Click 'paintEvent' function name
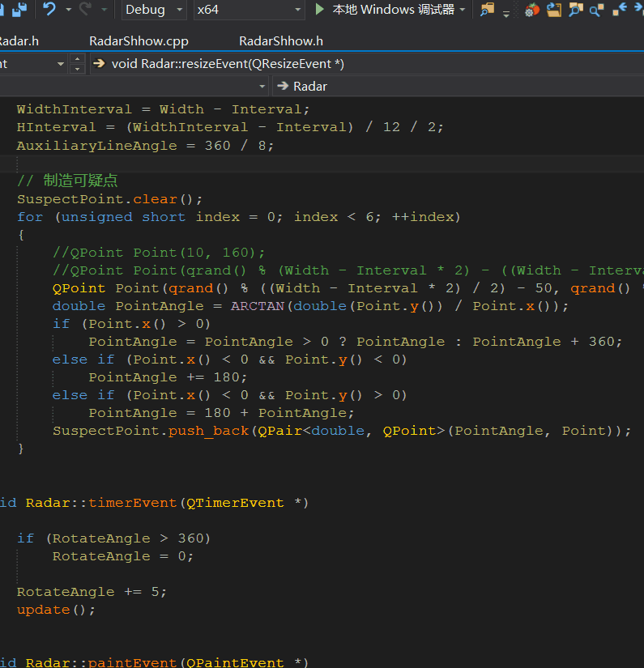644x668 pixels. point(133,662)
